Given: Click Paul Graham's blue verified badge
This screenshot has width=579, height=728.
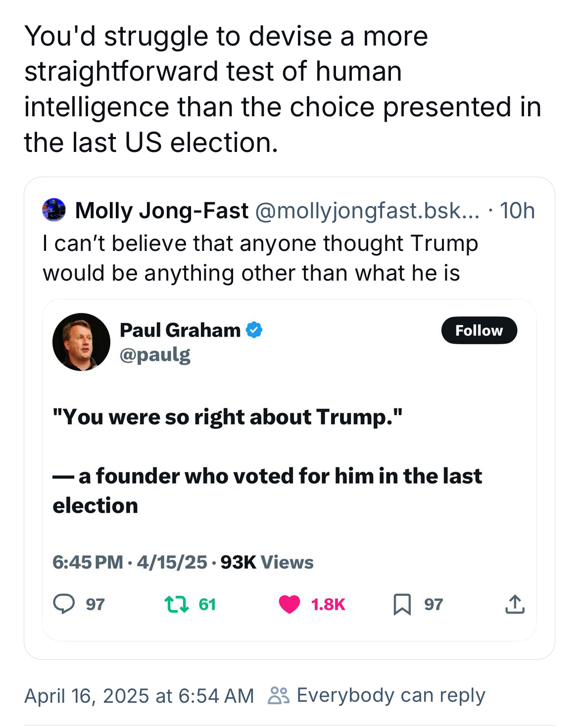Looking at the screenshot, I should click(254, 330).
